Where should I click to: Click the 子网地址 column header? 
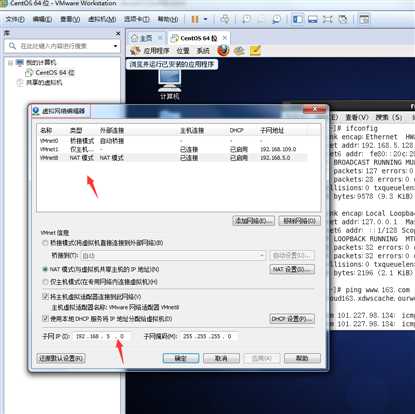coord(272,130)
